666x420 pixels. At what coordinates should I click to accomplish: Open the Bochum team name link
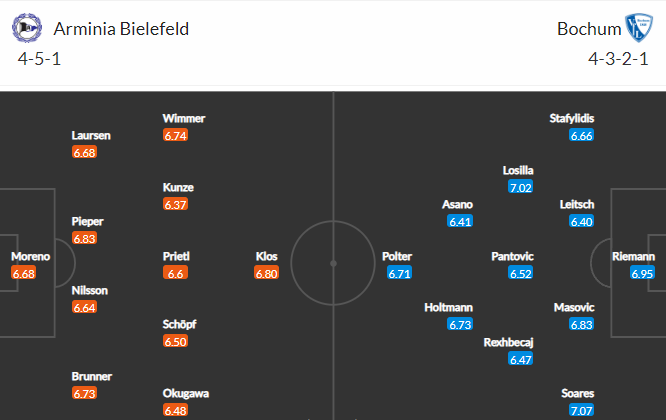coord(589,29)
